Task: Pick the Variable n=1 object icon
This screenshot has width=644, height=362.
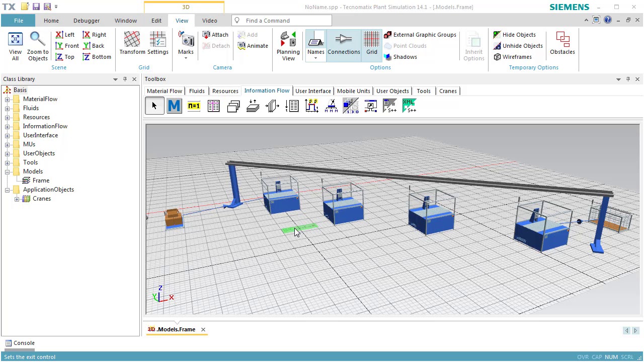Action: [x=194, y=106]
